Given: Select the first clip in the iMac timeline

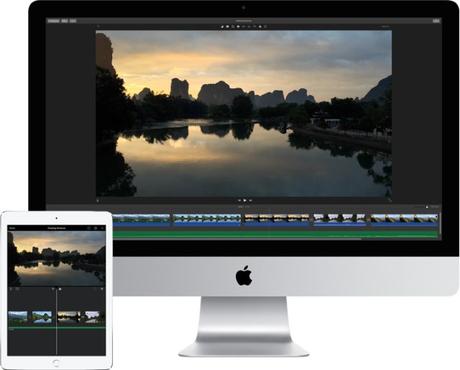Looking at the screenshot, I should pos(141,220).
